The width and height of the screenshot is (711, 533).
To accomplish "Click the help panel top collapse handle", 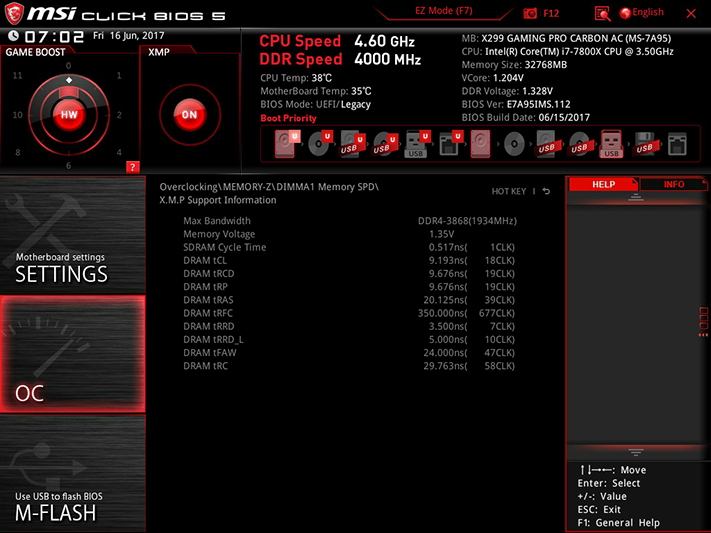I will pos(636,197).
